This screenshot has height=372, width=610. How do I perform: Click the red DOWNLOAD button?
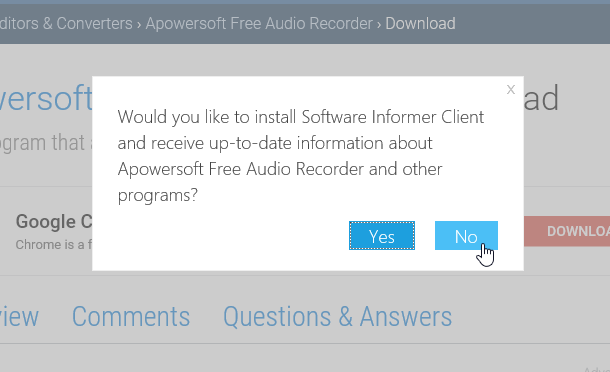coord(567,231)
